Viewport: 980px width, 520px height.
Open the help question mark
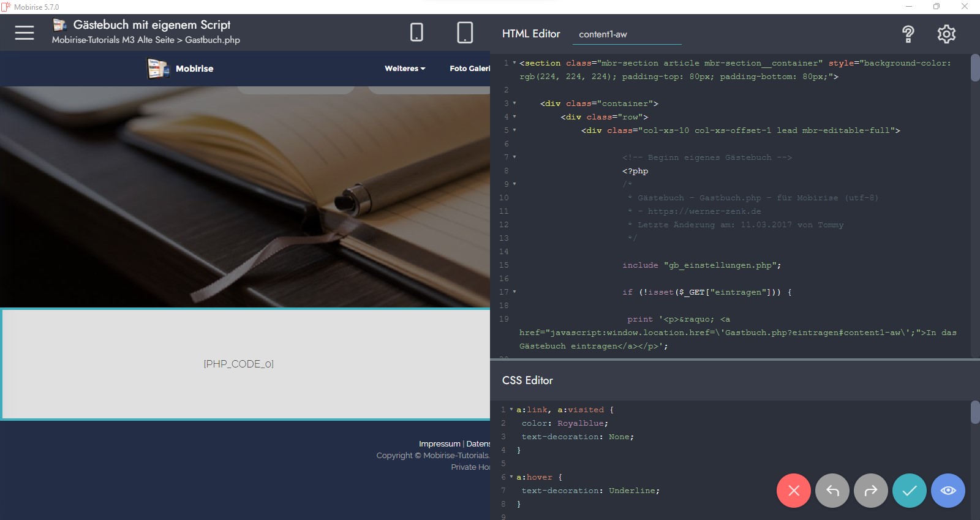pyautogui.click(x=908, y=34)
